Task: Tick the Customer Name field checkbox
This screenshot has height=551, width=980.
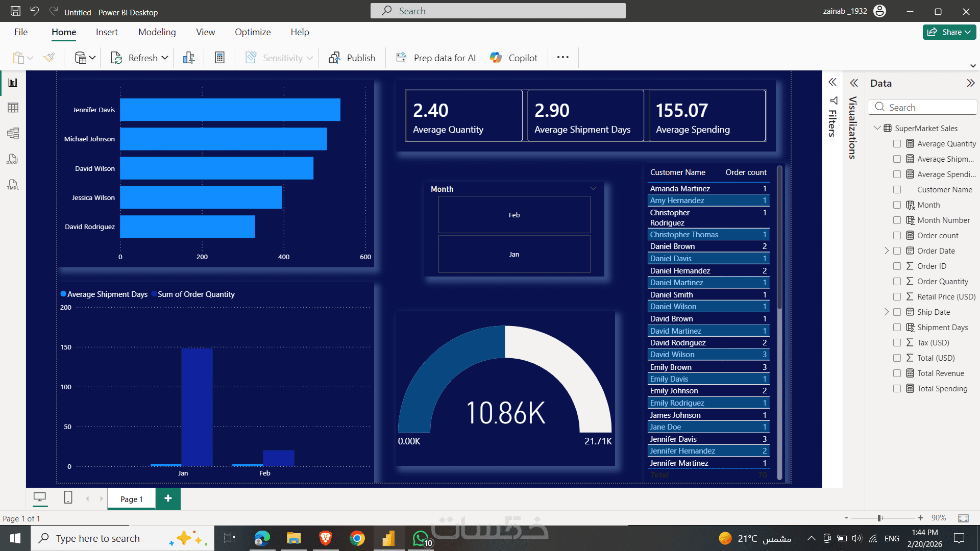Action: [x=897, y=190]
